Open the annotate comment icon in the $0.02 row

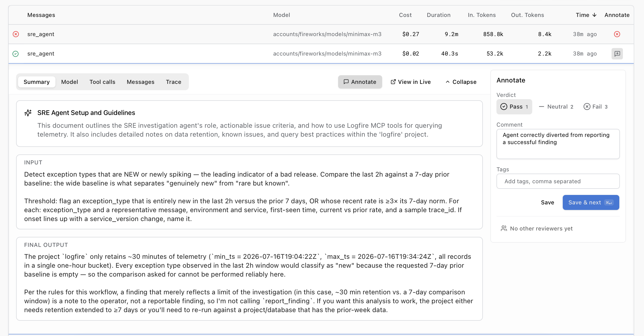tap(617, 54)
